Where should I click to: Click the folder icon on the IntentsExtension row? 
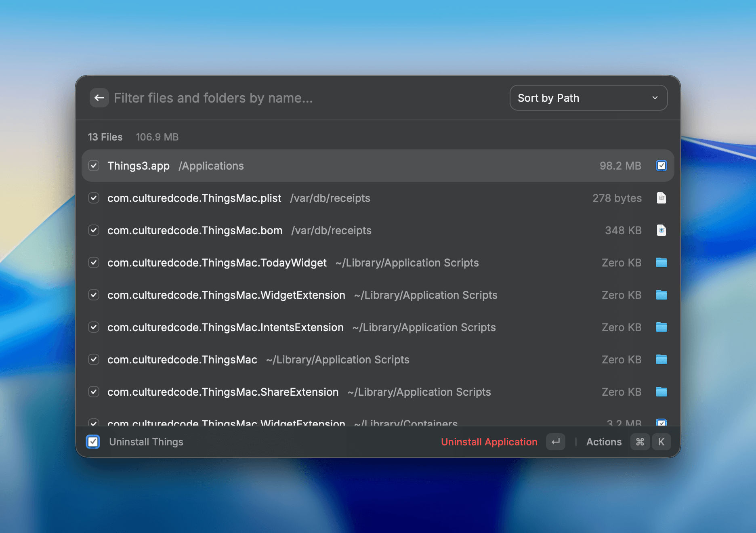click(661, 327)
